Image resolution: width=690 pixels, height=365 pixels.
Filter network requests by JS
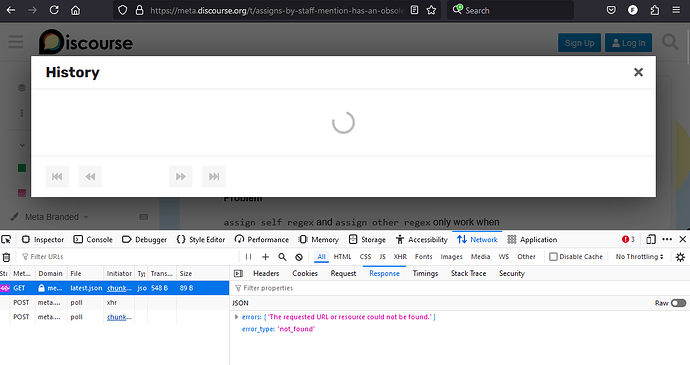pos(382,257)
